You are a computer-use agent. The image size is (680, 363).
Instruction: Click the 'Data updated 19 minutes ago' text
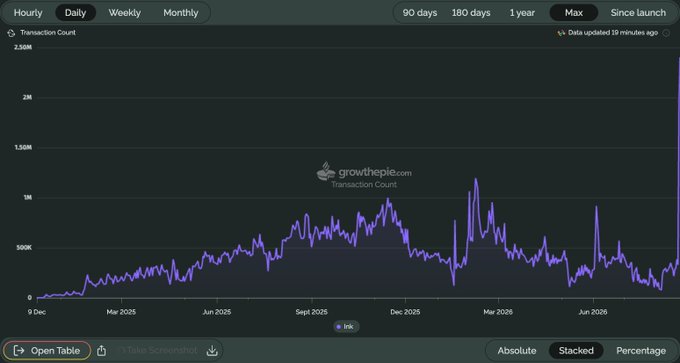pyautogui.click(x=613, y=33)
